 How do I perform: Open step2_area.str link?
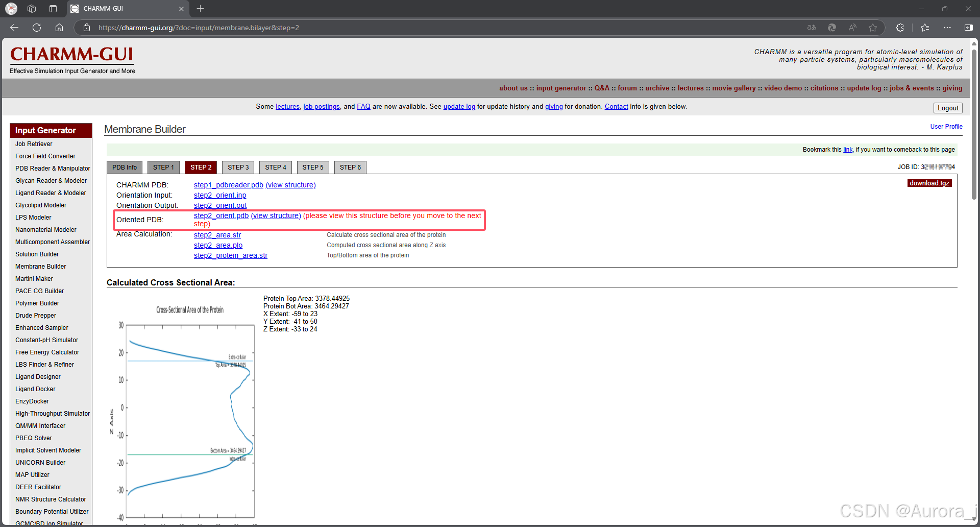coord(217,235)
